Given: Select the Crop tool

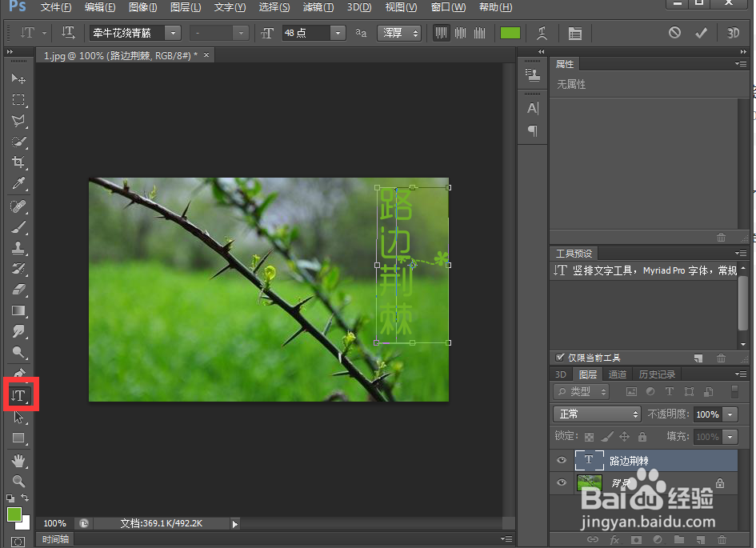Looking at the screenshot, I should (18, 162).
